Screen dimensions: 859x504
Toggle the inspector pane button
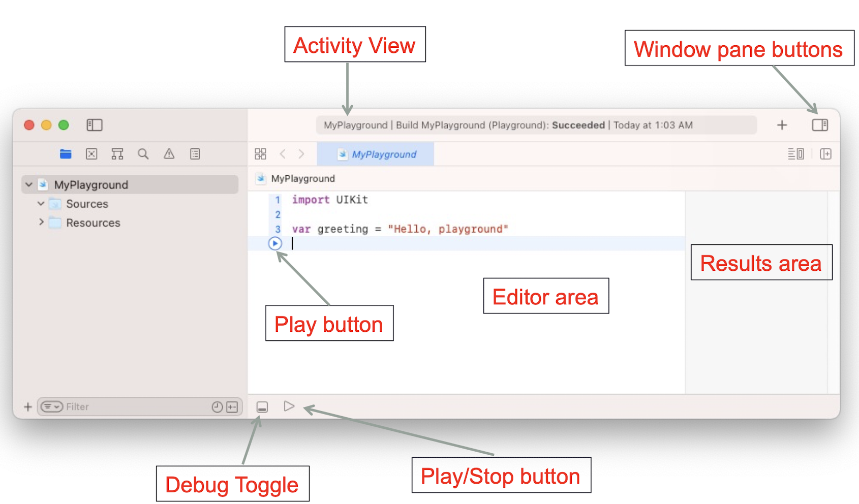[x=820, y=125]
